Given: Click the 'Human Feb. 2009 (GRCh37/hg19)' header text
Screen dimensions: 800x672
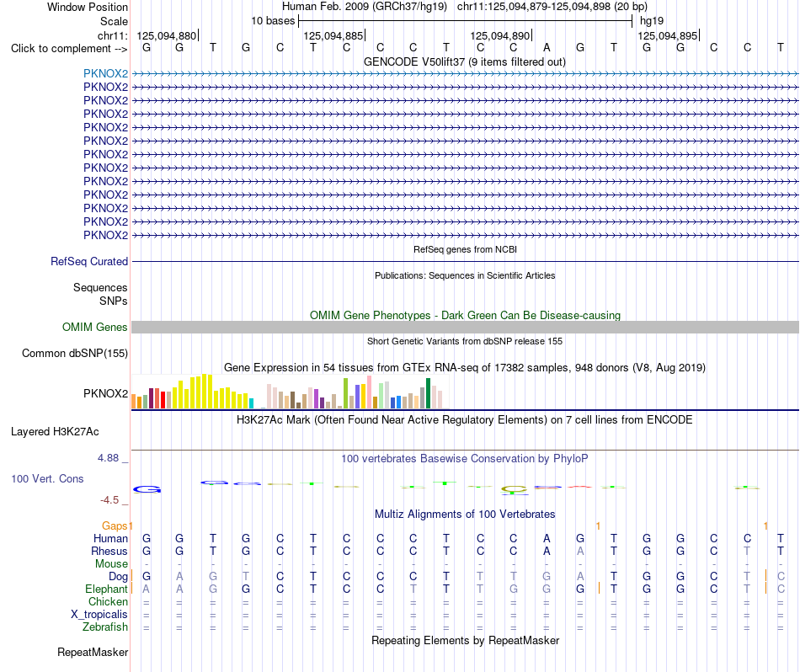Looking at the screenshot, I should [365, 7].
